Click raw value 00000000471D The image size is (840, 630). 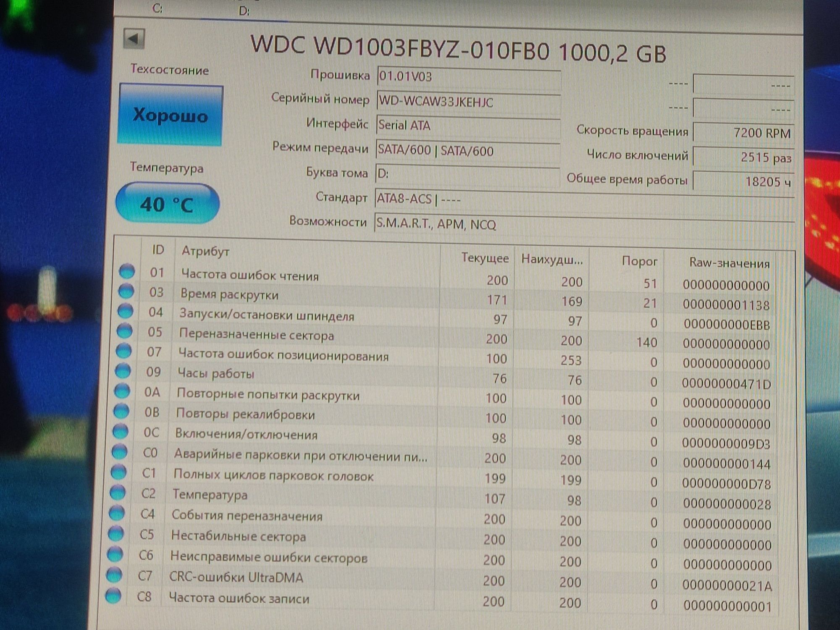(x=726, y=383)
